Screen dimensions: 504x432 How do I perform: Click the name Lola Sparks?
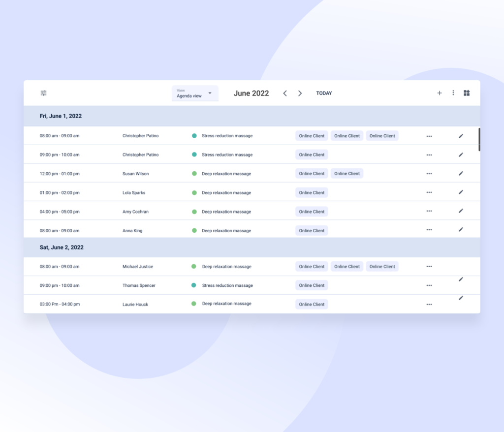point(134,192)
